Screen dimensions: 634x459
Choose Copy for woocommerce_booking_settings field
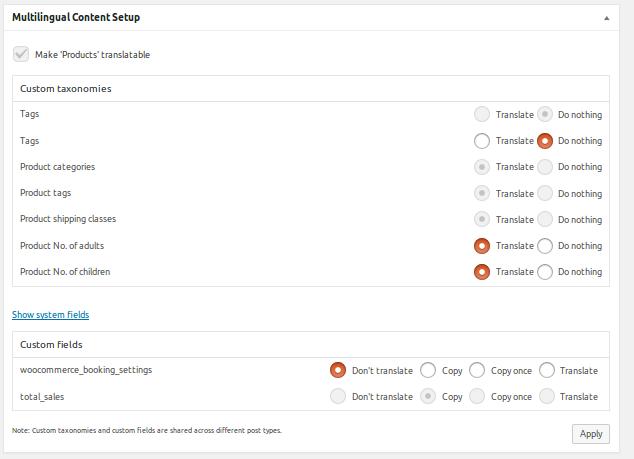click(x=428, y=370)
